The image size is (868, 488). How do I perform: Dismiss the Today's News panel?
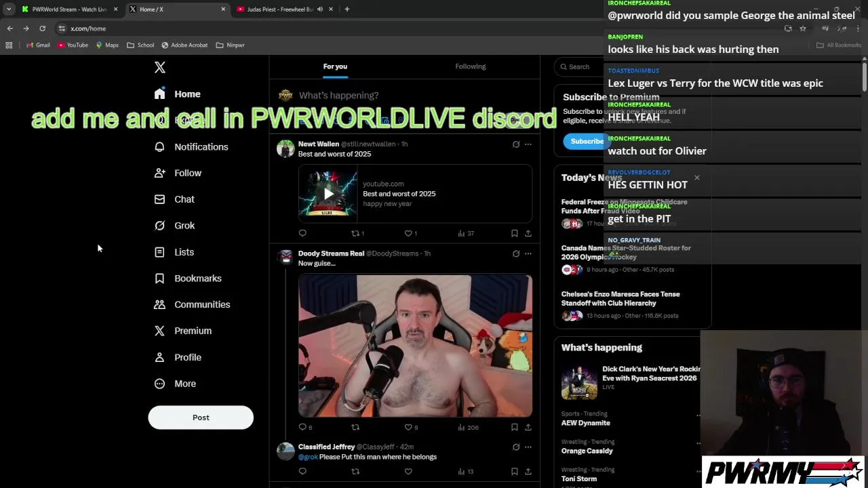696,178
